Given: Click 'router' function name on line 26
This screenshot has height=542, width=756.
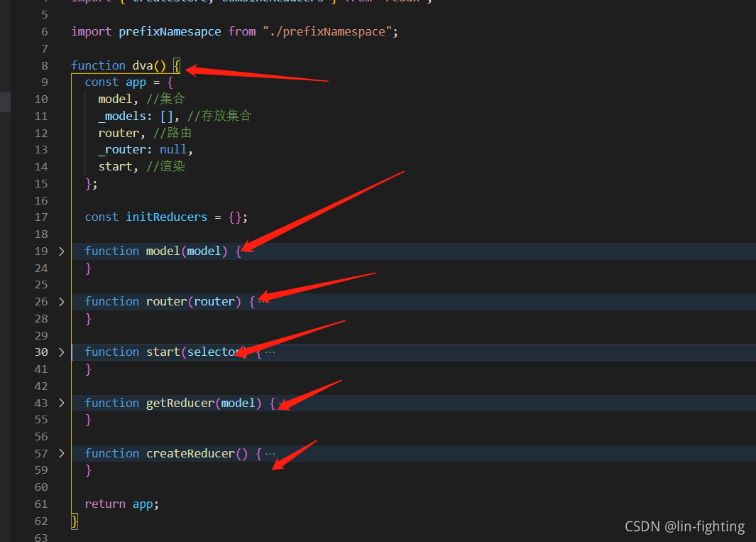Looking at the screenshot, I should pos(166,302).
